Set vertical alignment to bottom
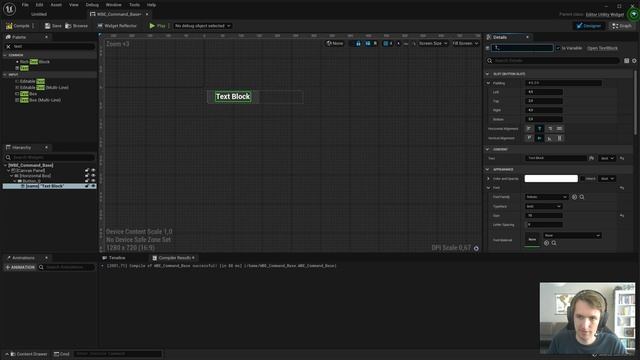 point(549,138)
